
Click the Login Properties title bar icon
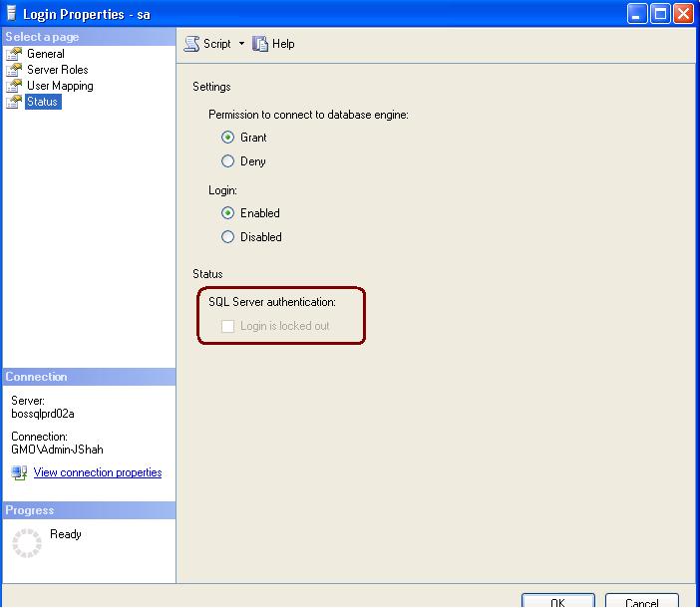(x=11, y=13)
